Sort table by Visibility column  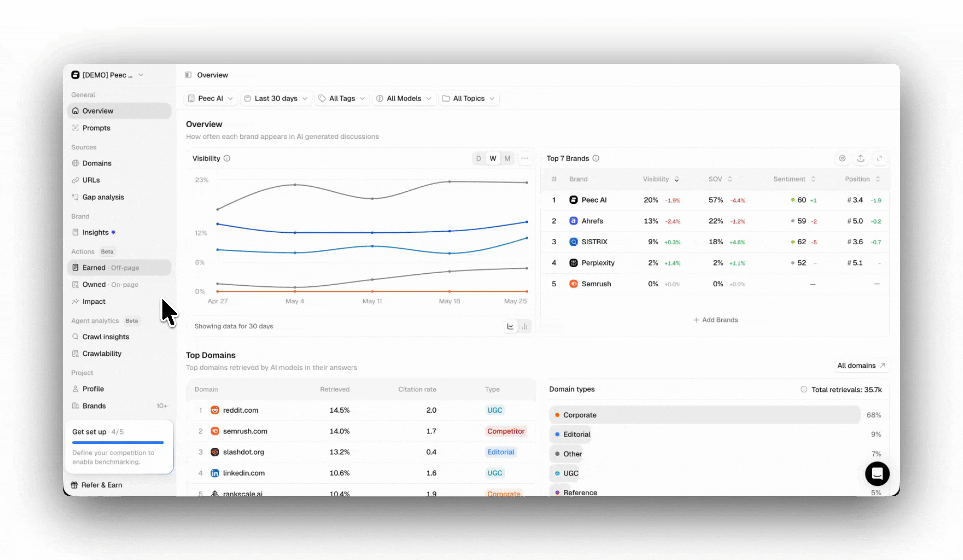point(661,179)
